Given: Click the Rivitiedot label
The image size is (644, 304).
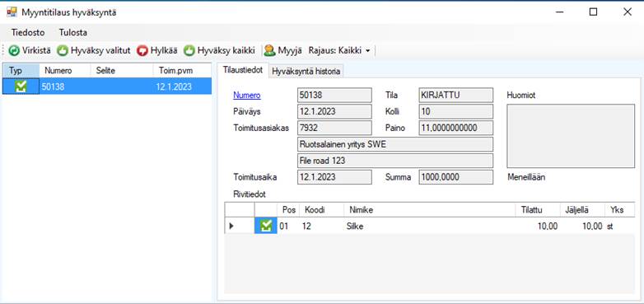Looking at the screenshot, I should point(250,194).
